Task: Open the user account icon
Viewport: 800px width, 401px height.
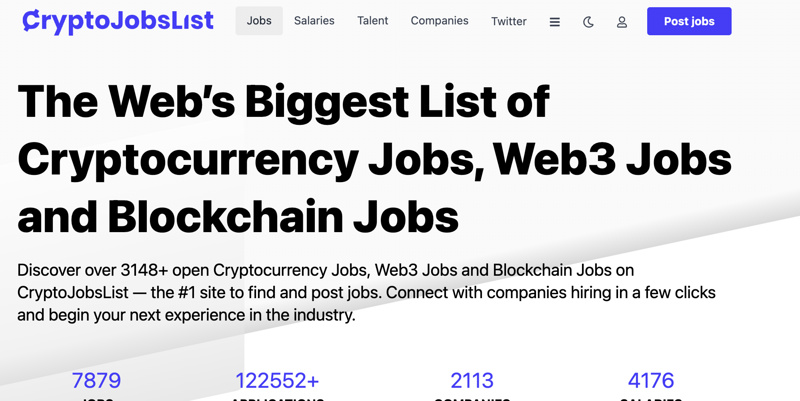Action: click(622, 21)
